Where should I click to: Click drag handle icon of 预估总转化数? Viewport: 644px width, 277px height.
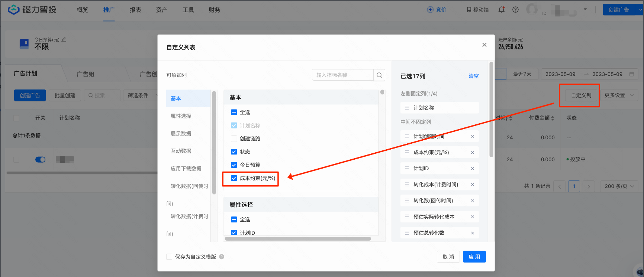tap(407, 233)
